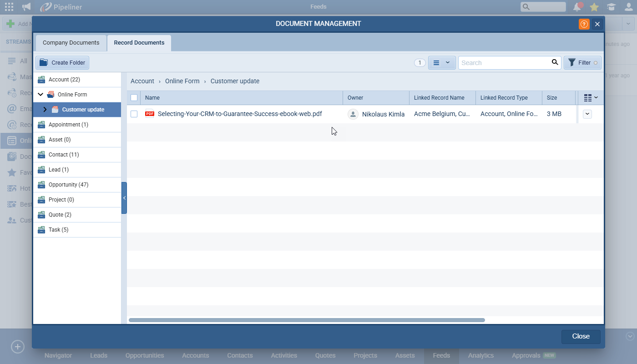This screenshot has width=637, height=364.
Task: Check the box for the ebook PDF row
Action: (x=134, y=114)
